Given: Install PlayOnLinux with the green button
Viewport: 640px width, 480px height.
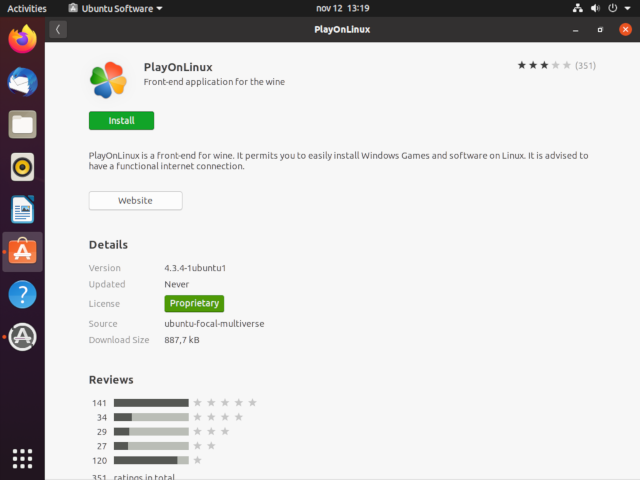Looking at the screenshot, I should 122,120.
